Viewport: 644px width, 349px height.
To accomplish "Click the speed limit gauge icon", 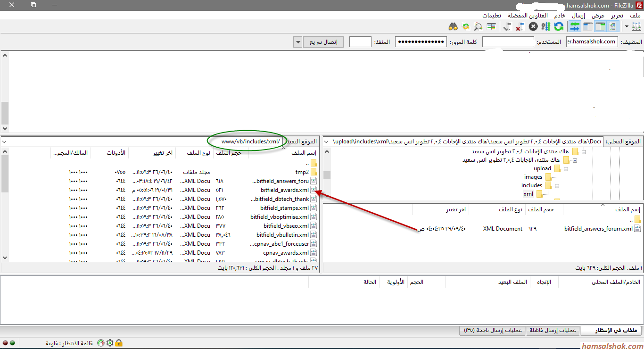I will [x=100, y=343].
